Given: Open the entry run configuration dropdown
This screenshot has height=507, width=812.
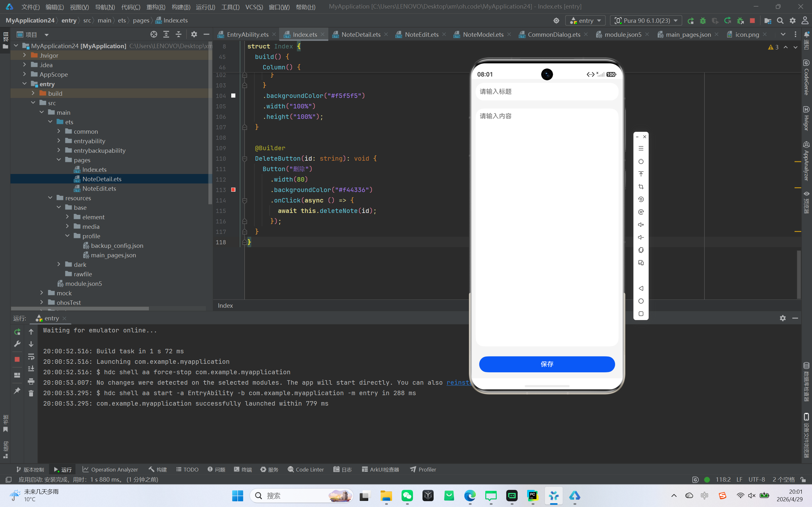Looking at the screenshot, I should [x=586, y=21].
